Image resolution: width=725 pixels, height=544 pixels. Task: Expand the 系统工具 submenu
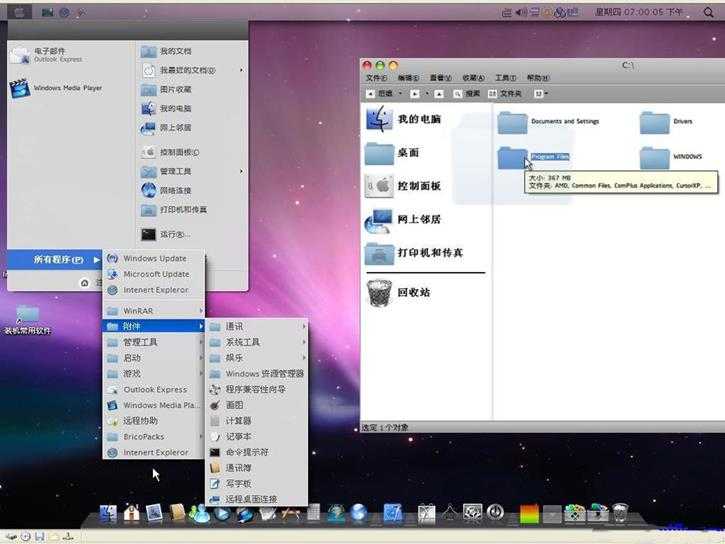[257, 342]
